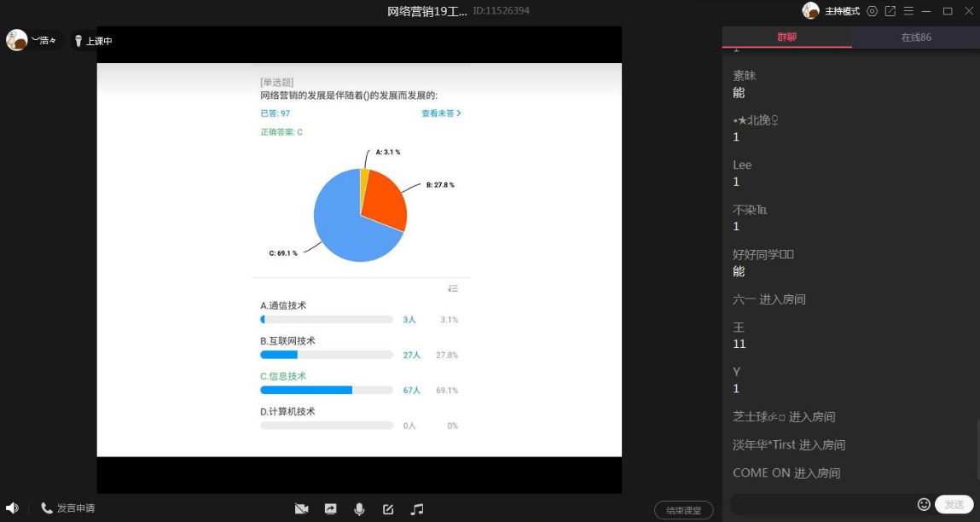Open the hamburger menu in title bar
This screenshot has width=980, height=522.
pyautogui.click(x=909, y=11)
